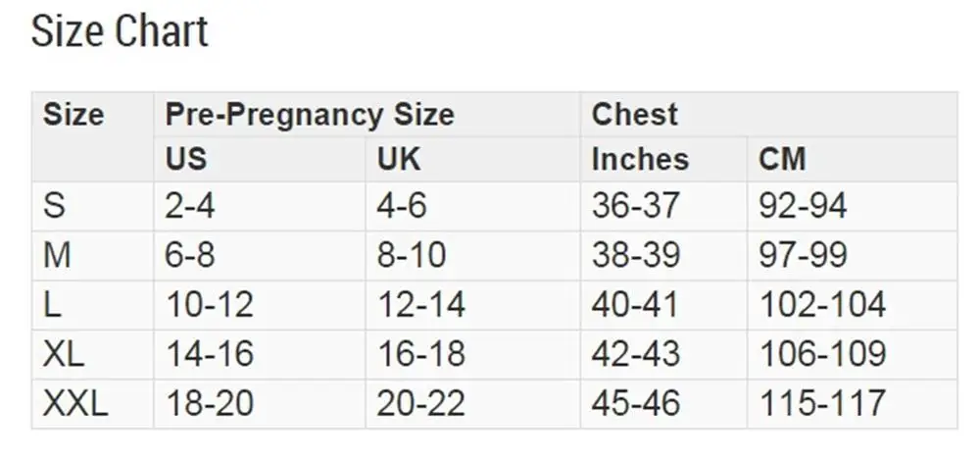The image size is (980, 462).
Task: Click the 92-94 CM cell
Action: coord(803,206)
